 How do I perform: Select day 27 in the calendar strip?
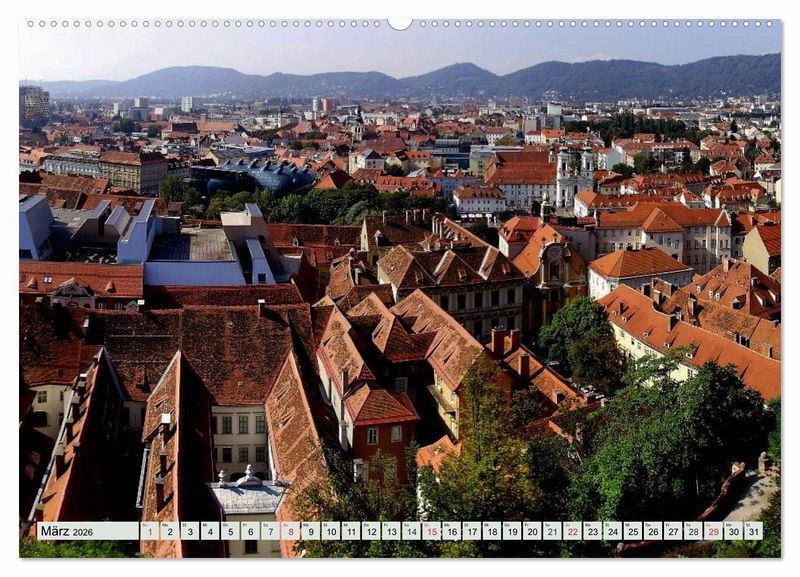pos(673,531)
